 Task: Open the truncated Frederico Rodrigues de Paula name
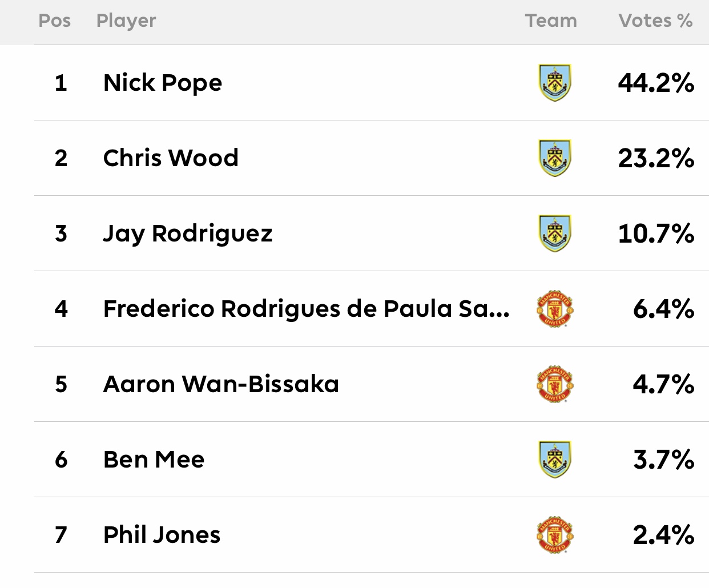click(306, 309)
